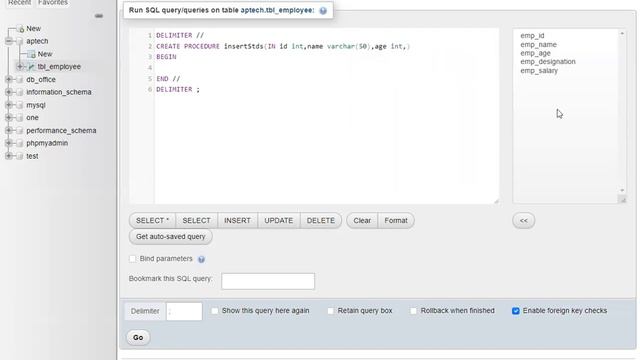Click the mysql database icon
Viewport: 640px width, 360px height.
[20, 105]
